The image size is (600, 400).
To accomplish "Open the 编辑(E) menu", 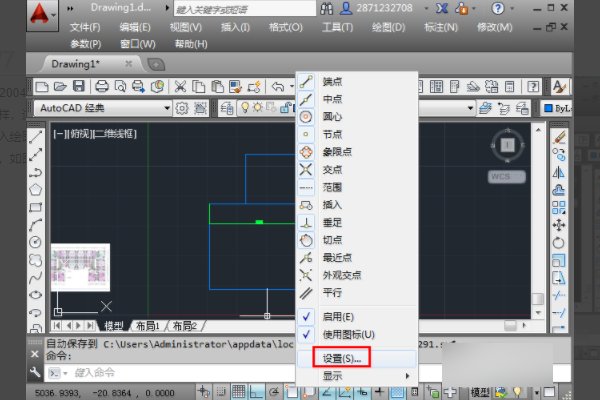I will [x=135, y=28].
